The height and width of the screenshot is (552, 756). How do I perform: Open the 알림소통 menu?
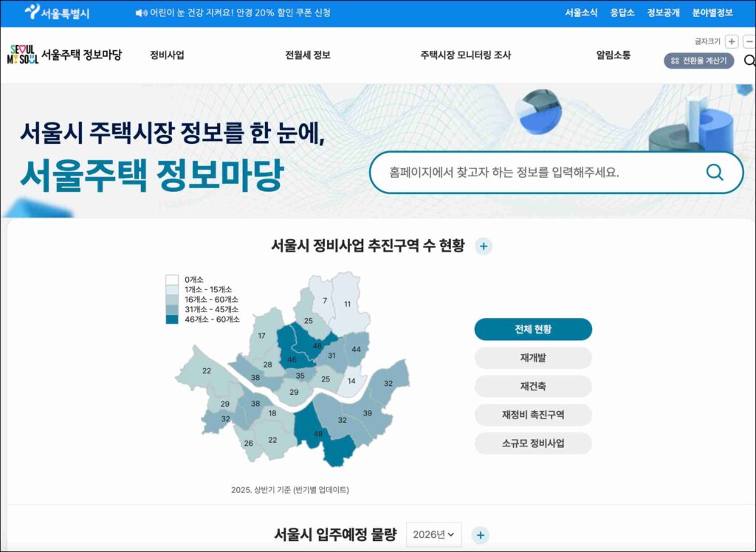coord(614,55)
